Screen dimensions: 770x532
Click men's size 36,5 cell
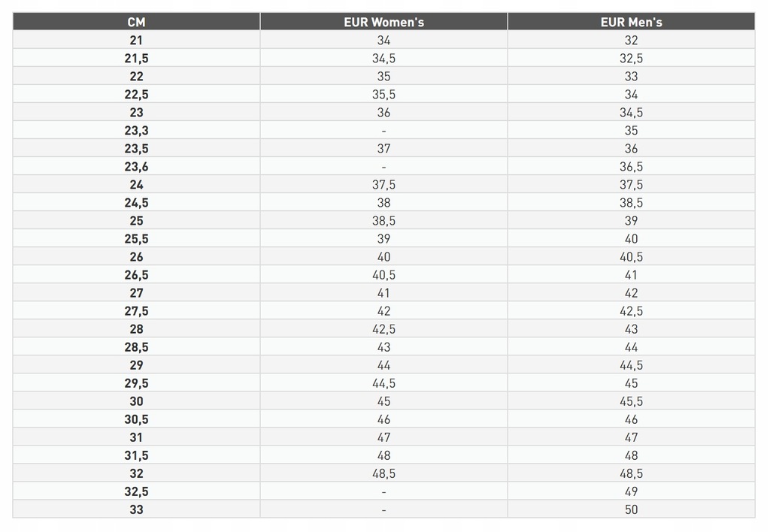pyautogui.click(x=631, y=167)
